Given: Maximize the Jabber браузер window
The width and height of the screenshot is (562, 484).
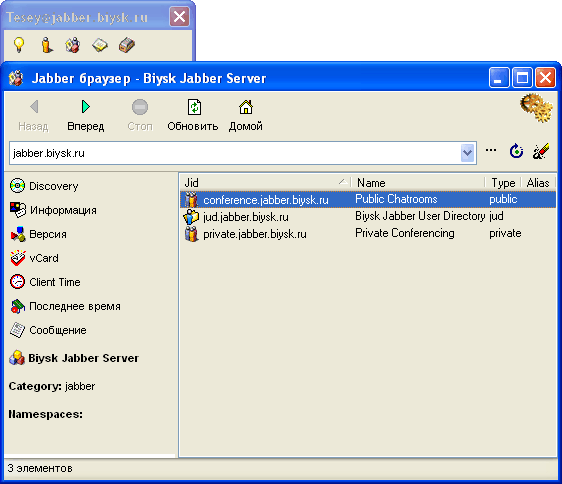Looking at the screenshot, I should 522,78.
